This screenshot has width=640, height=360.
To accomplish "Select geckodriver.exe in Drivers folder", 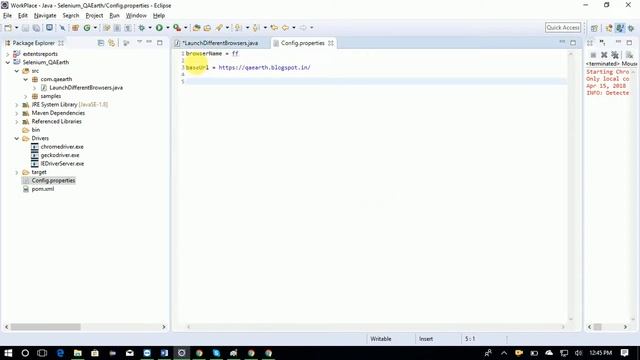I will [60, 155].
